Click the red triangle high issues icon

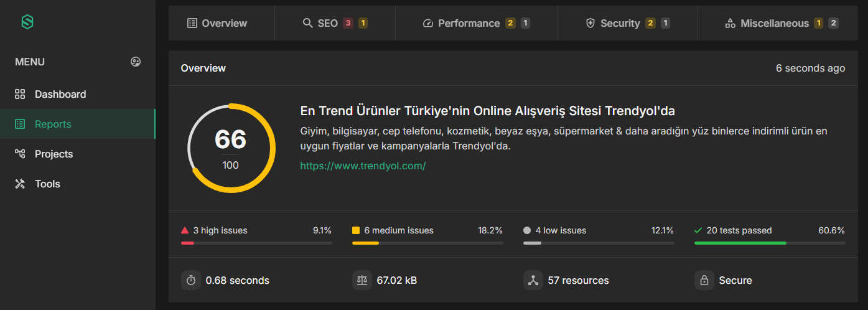click(185, 230)
